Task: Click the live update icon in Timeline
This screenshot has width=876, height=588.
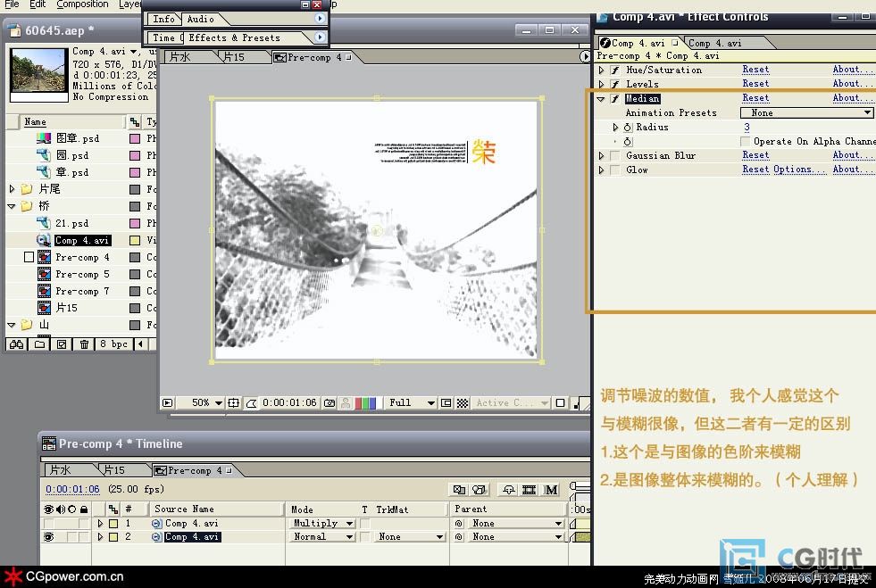Action: [x=459, y=490]
